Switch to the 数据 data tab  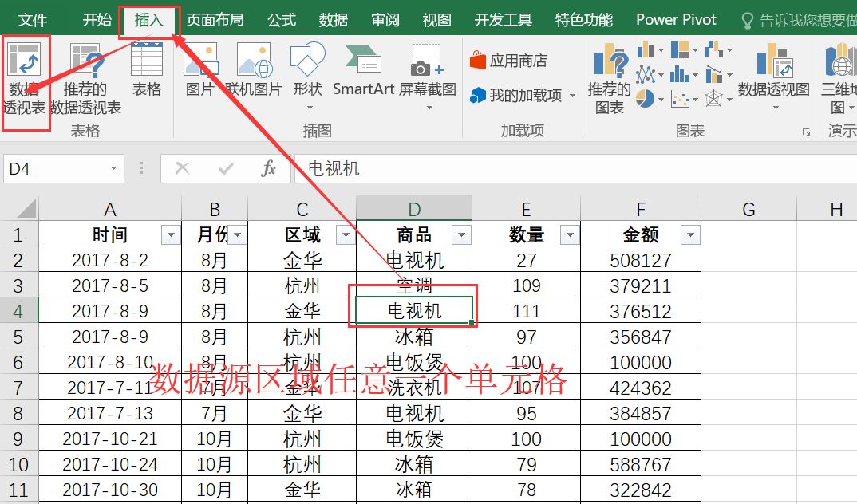(334, 20)
